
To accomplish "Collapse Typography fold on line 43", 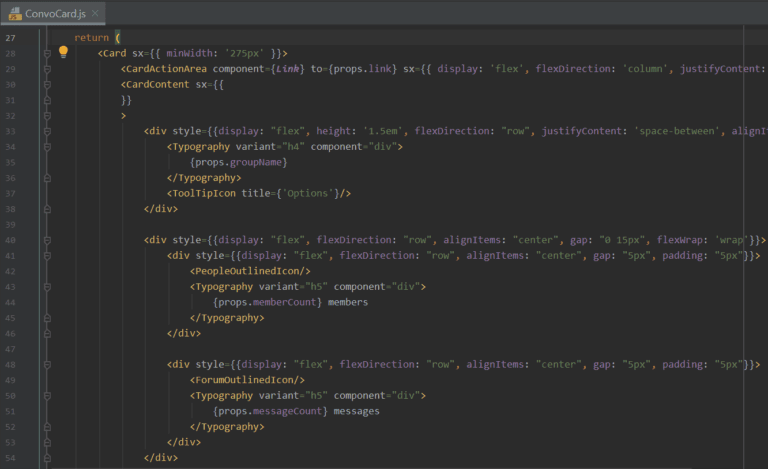I will point(48,287).
